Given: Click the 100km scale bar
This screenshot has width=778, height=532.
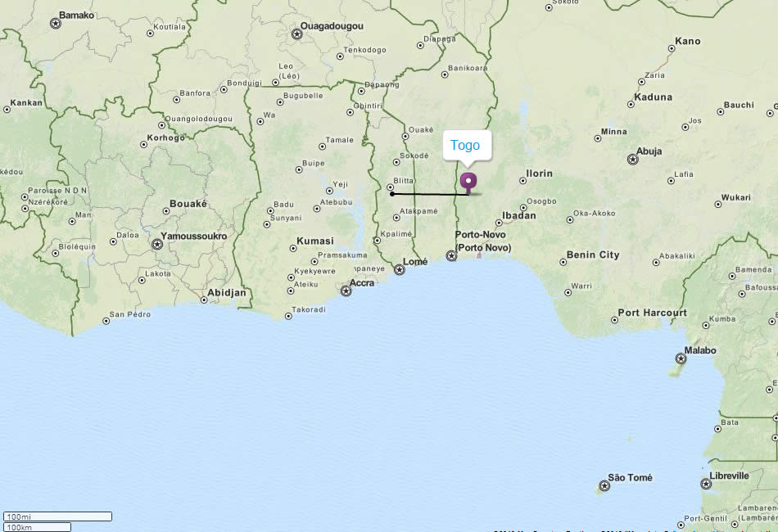Looking at the screenshot, I should 37,526.
